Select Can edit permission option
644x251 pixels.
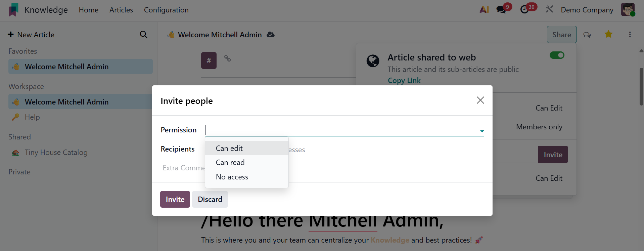click(x=229, y=148)
